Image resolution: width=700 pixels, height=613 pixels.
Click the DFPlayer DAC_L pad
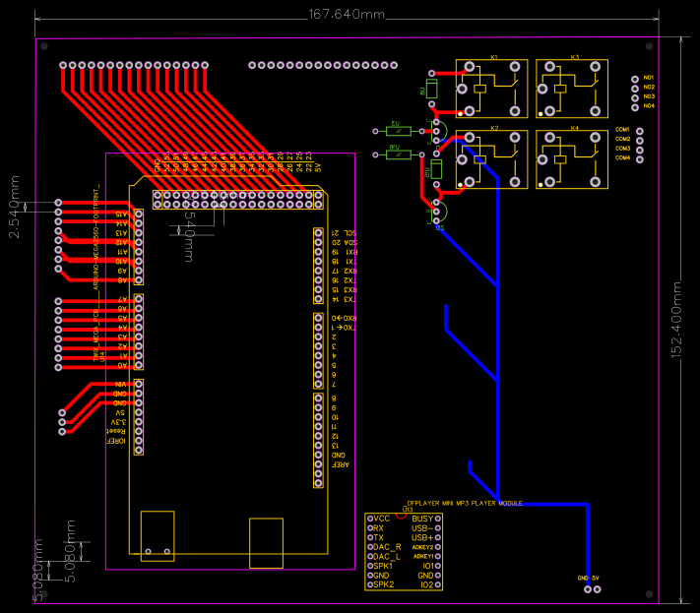coord(370,556)
